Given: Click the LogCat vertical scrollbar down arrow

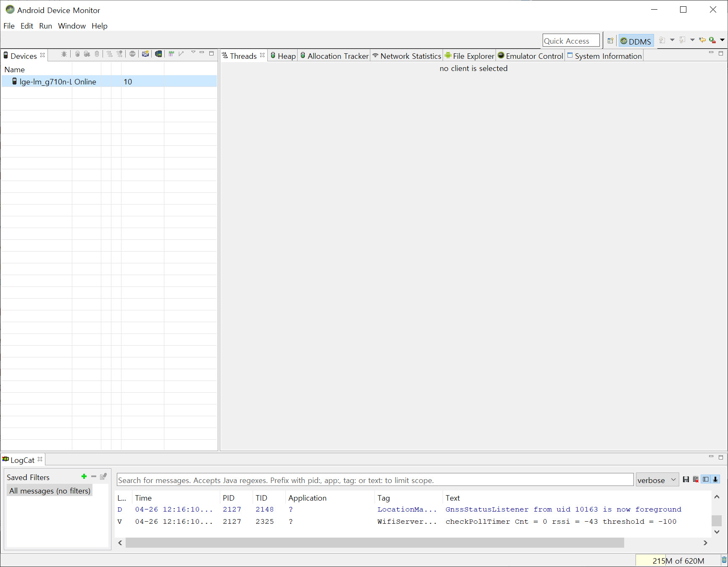Looking at the screenshot, I should (x=717, y=532).
